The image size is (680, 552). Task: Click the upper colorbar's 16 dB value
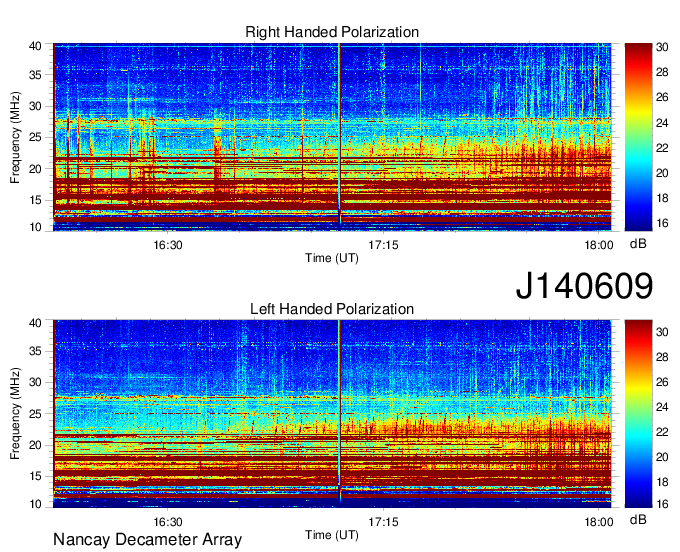[662, 223]
